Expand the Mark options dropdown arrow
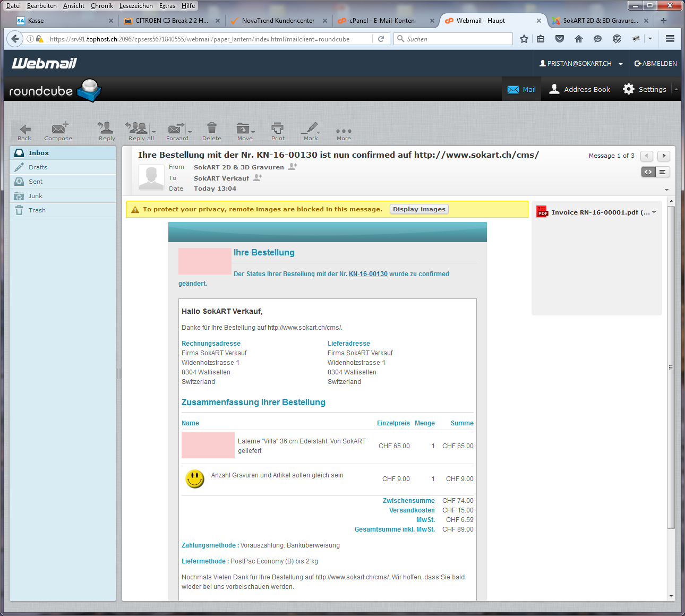 click(318, 132)
